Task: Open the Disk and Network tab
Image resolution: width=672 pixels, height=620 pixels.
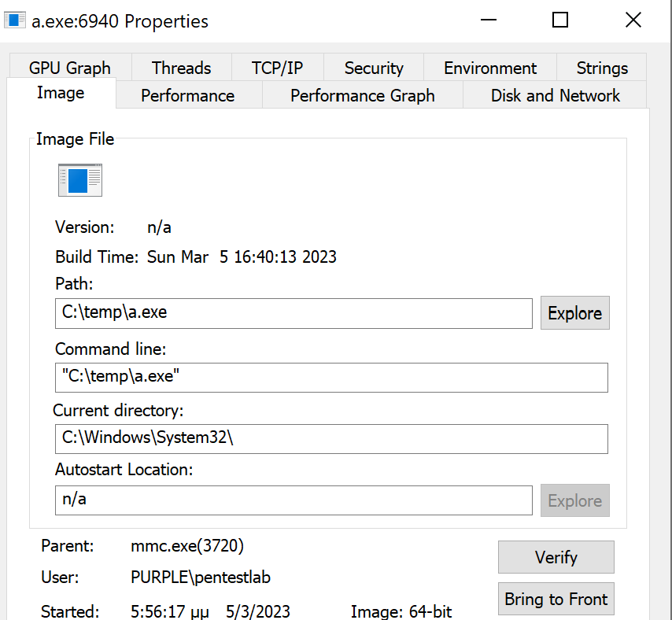Action: (x=556, y=96)
